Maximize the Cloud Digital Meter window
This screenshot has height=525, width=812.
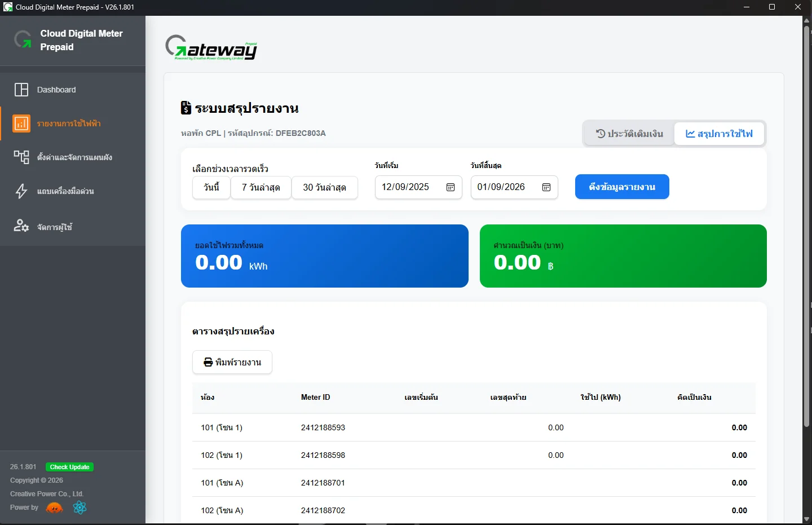click(772, 7)
